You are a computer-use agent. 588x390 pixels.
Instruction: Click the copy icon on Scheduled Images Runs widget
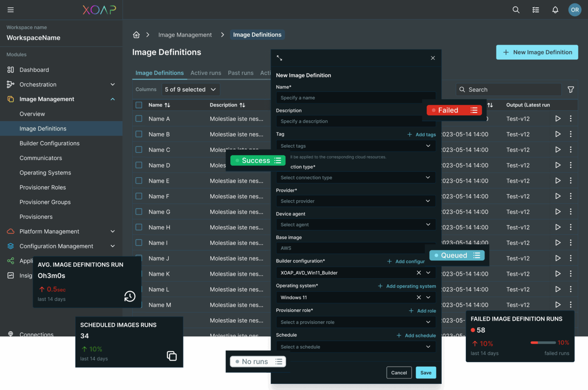[172, 356]
